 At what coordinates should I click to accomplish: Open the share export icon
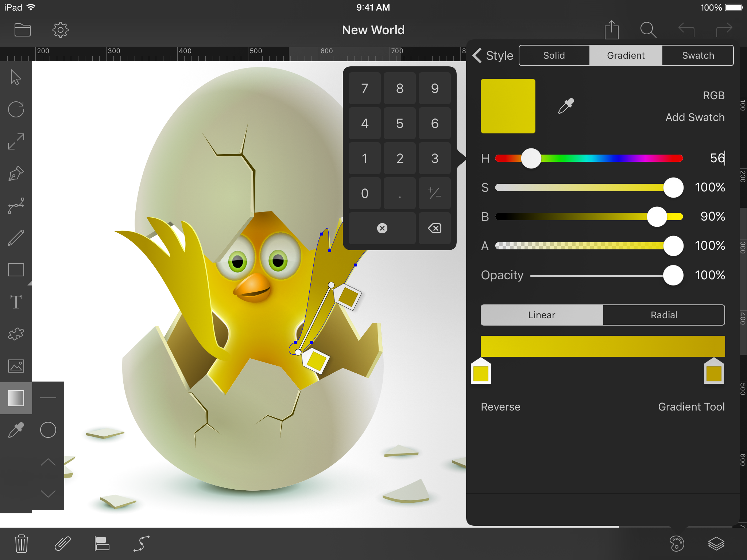coord(611,30)
